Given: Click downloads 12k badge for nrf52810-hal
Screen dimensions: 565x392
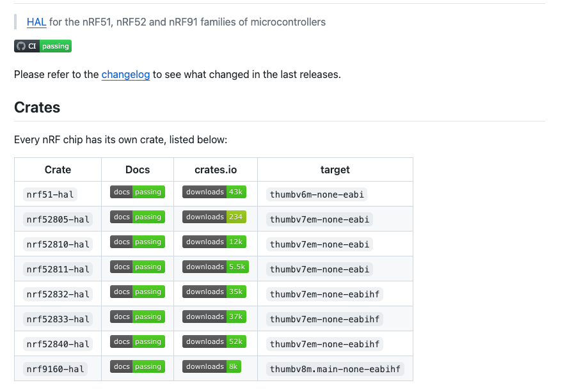Looking at the screenshot, I should tap(214, 242).
